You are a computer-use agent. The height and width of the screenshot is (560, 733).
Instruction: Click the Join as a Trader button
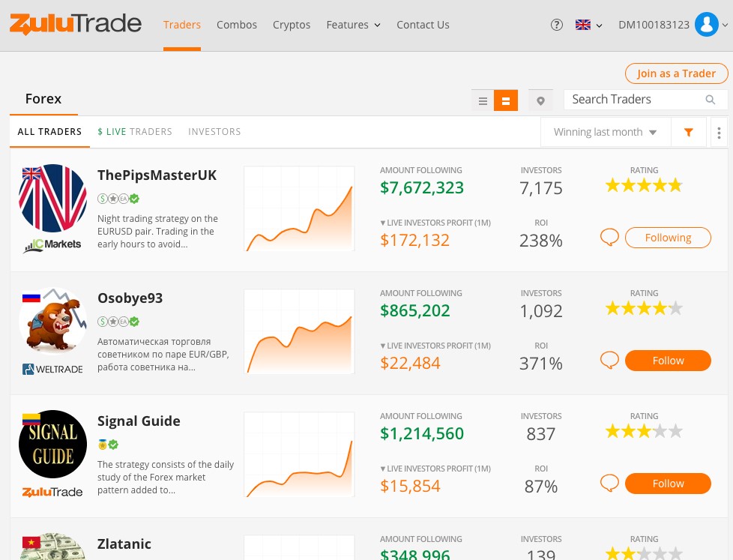click(x=677, y=73)
